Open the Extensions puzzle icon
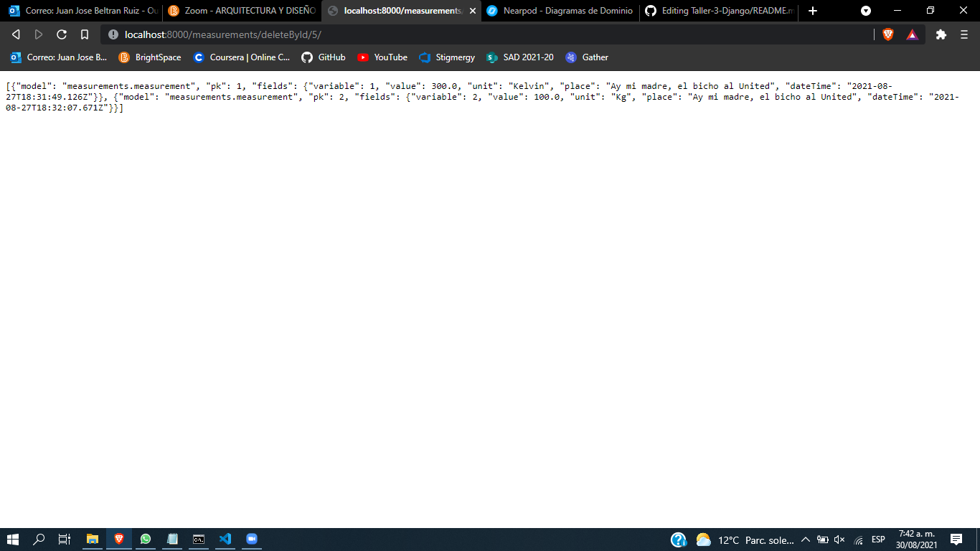This screenshot has width=980, height=551. point(941,34)
